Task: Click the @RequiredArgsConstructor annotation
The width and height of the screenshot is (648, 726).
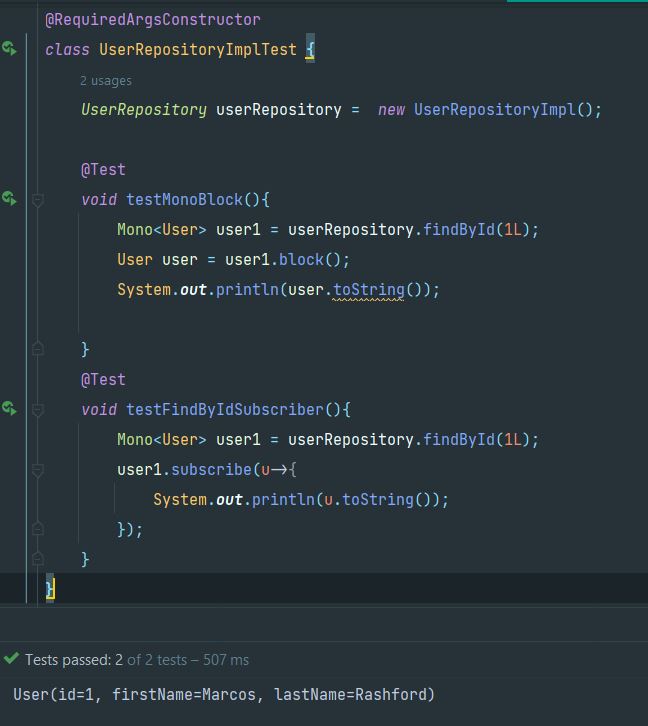Action: tap(153, 20)
